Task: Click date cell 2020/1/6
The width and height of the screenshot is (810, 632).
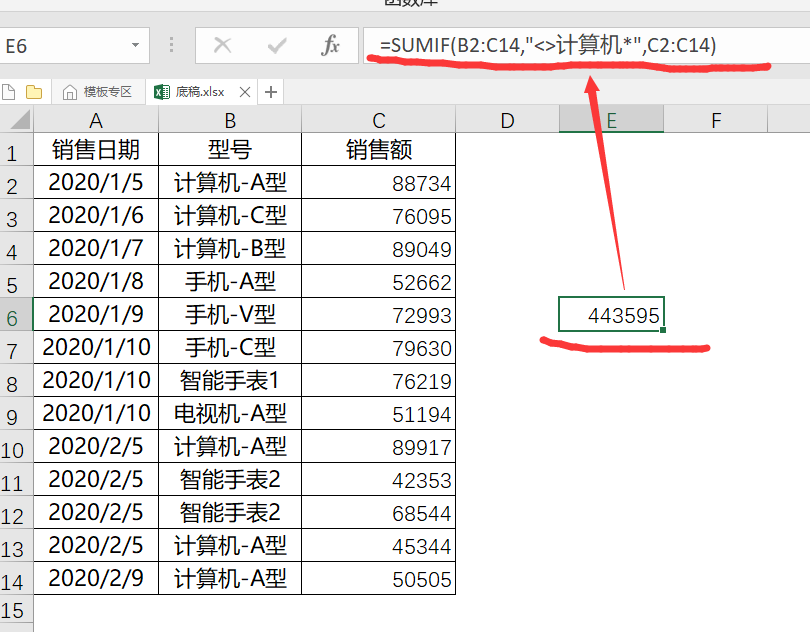Action: click(96, 215)
